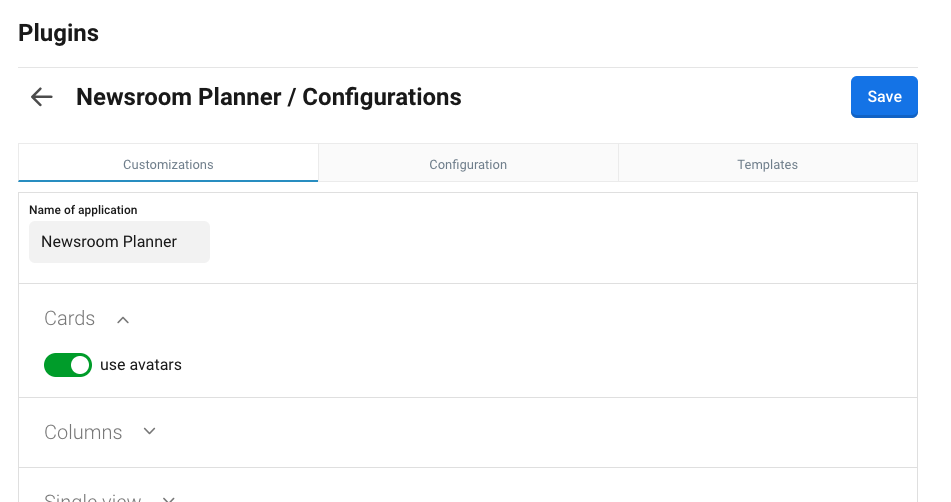This screenshot has width=951, height=502.
Task: Disable the use avatars switch
Action: tap(68, 365)
